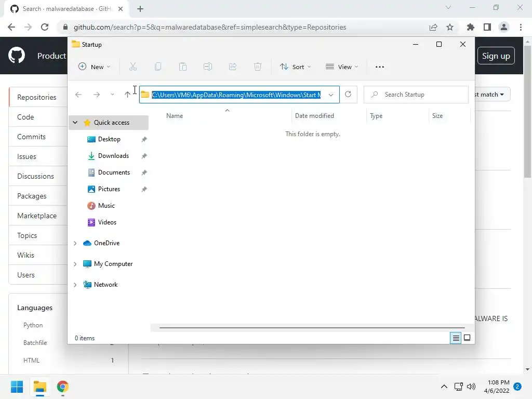Click the Search Startup field

(x=416, y=95)
